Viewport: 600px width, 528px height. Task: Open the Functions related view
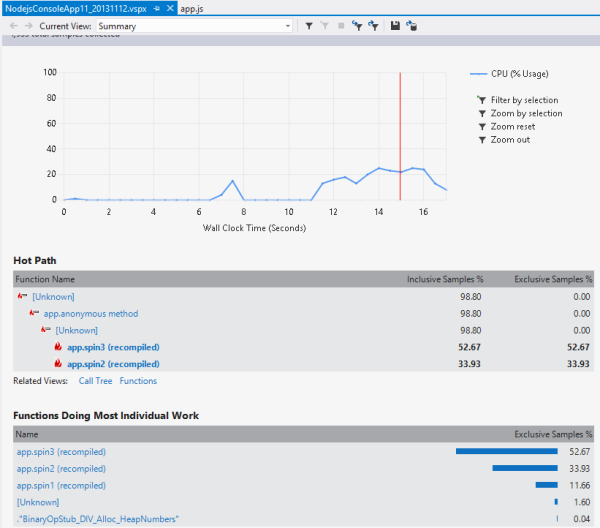click(x=138, y=381)
